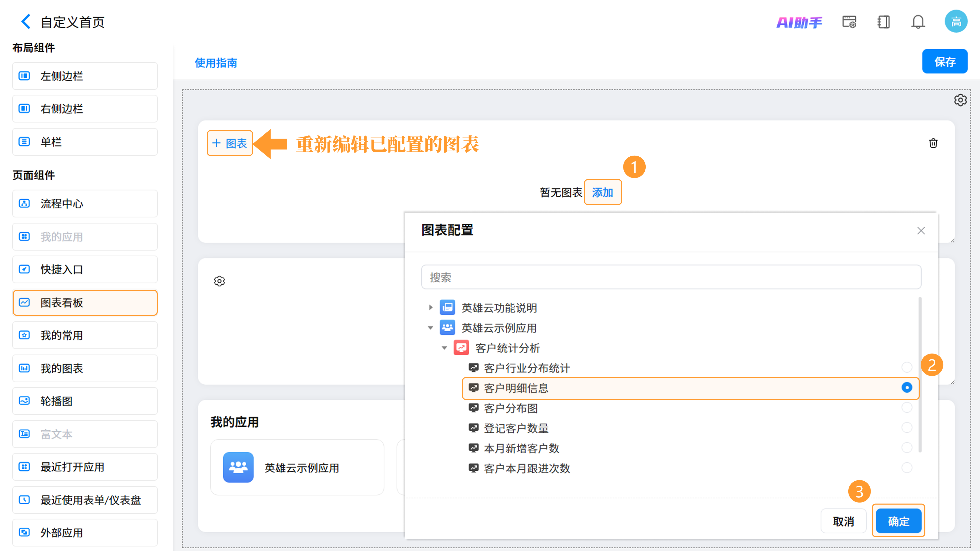Screen dimensions: 980x551
Task: Open the 使用指南 link
Action: point(216,63)
